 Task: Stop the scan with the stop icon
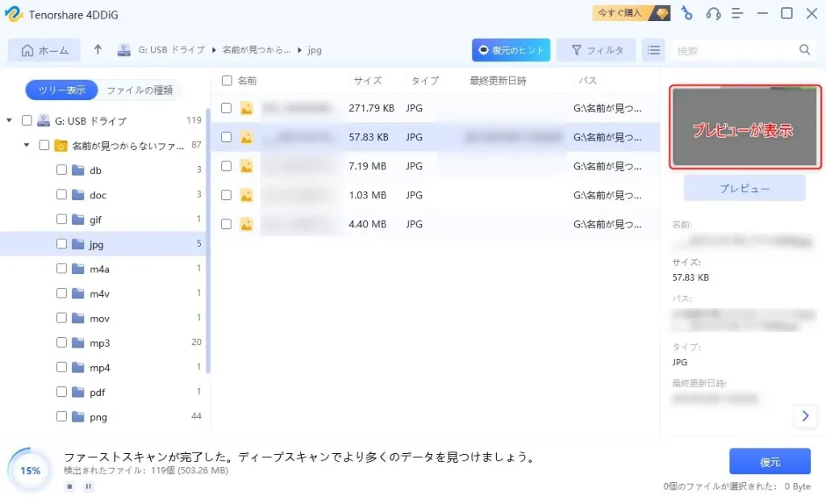tap(70, 486)
